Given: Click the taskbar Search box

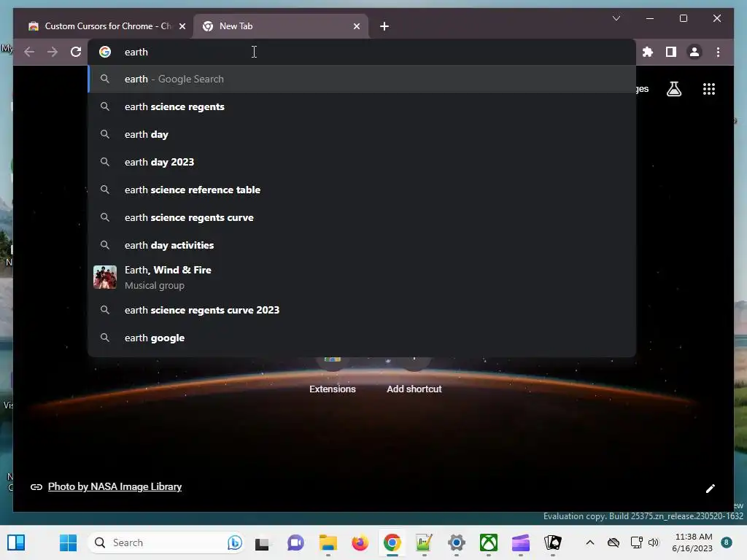Looking at the screenshot, I should [x=167, y=542].
